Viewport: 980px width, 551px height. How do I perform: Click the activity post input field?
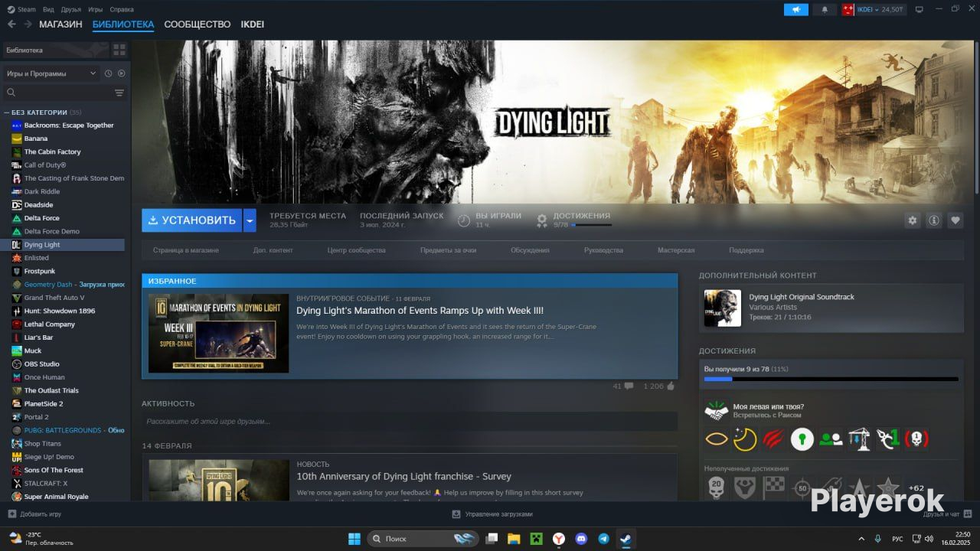click(410, 421)
